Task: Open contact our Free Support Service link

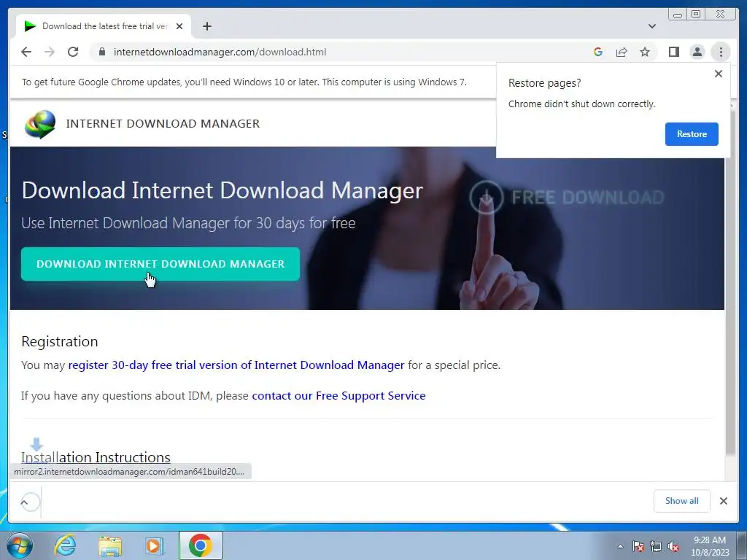Action: coord(338,396)
